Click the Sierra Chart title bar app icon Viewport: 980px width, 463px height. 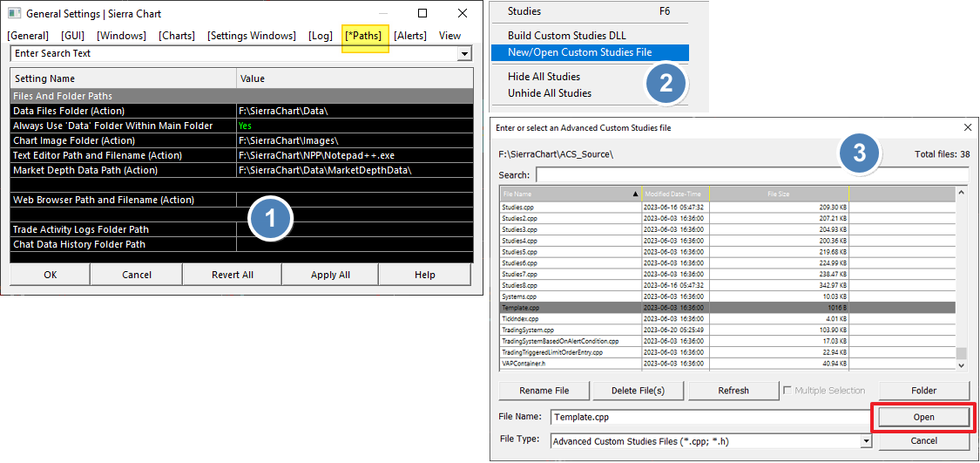(x=14, y=13)
